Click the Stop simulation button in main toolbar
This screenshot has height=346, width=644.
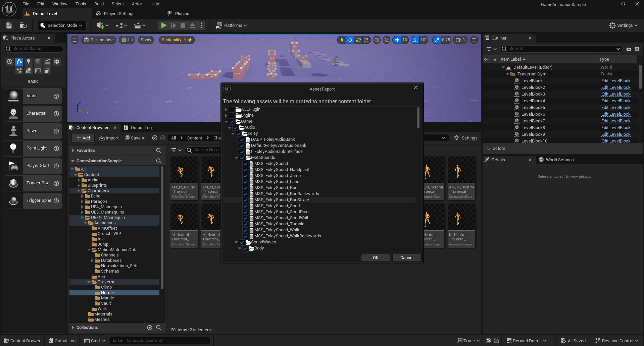click(183, 25)
